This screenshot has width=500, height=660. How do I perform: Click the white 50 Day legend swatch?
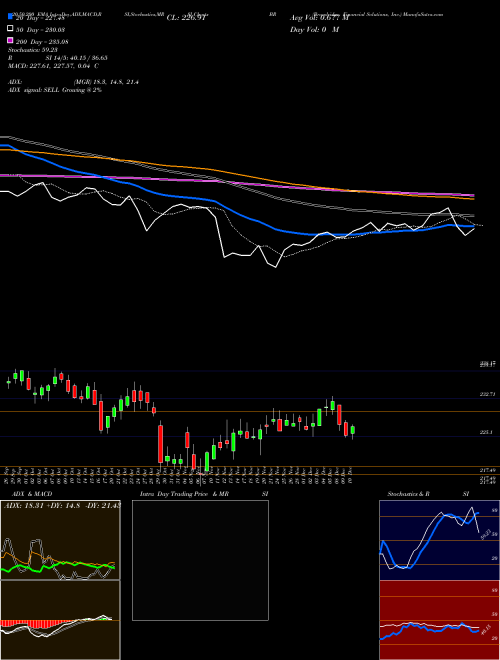click(x=10, y=29)
